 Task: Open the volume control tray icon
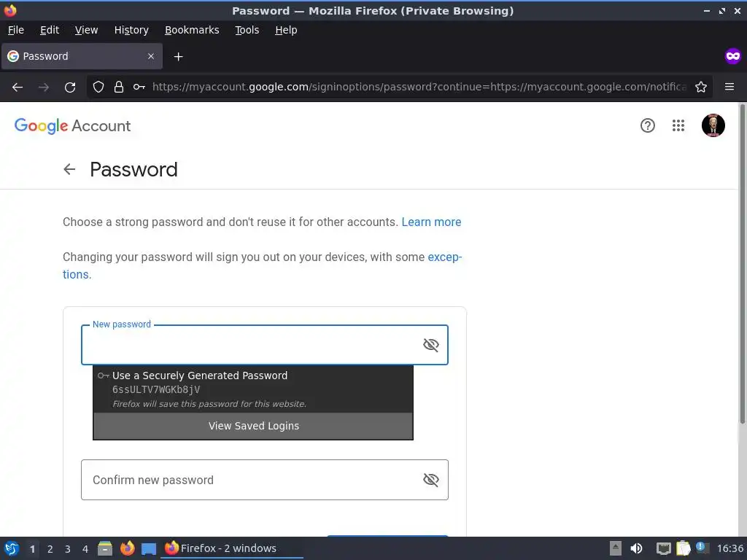636,548
